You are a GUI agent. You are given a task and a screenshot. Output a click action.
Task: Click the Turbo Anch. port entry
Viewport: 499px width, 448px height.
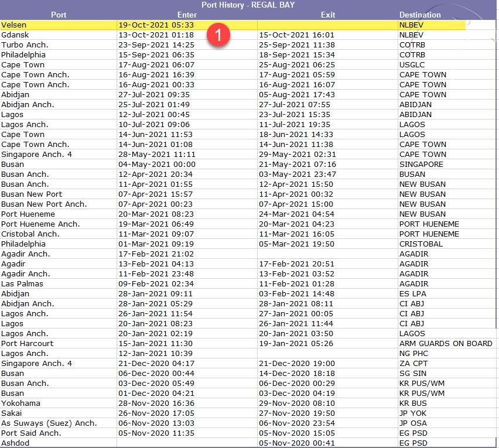25,45
